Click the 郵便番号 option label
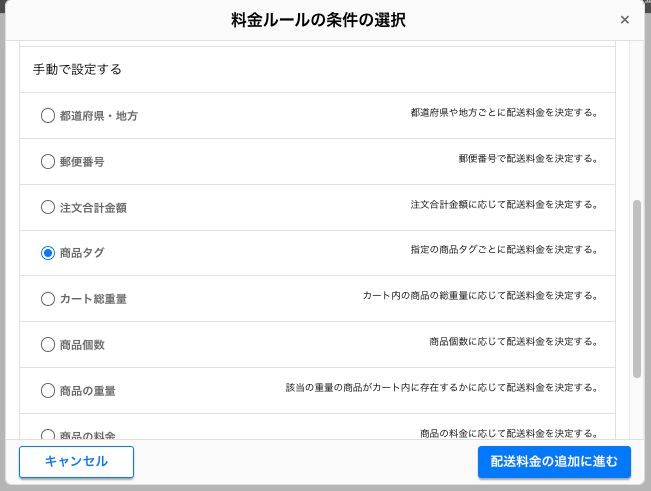Screen dimensions: 651x491 [82, 162]
